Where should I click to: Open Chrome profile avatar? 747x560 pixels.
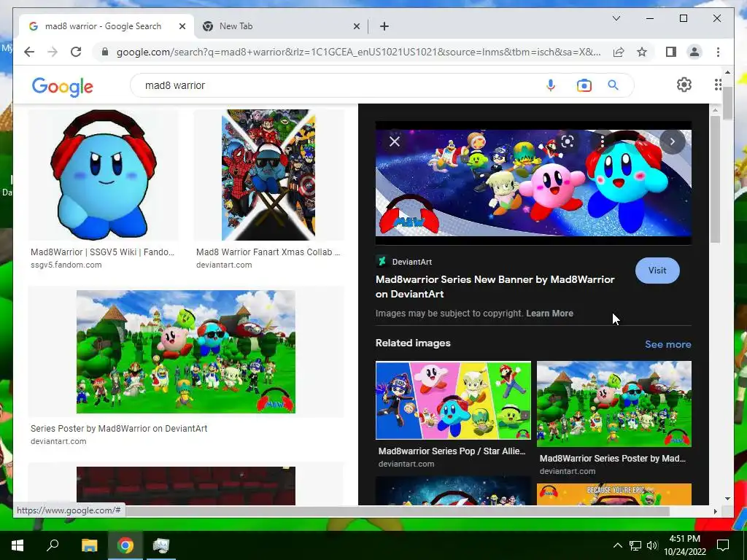[694, 52]
